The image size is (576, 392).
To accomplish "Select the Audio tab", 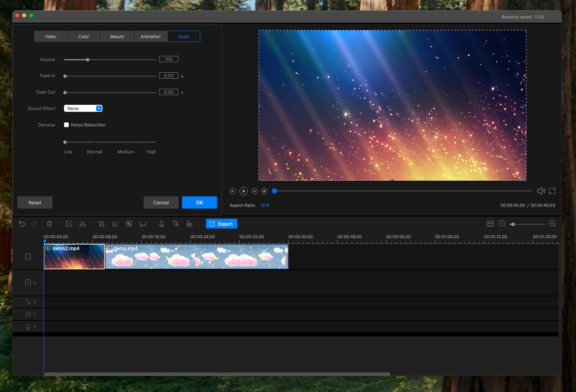I will click(184, 36).
